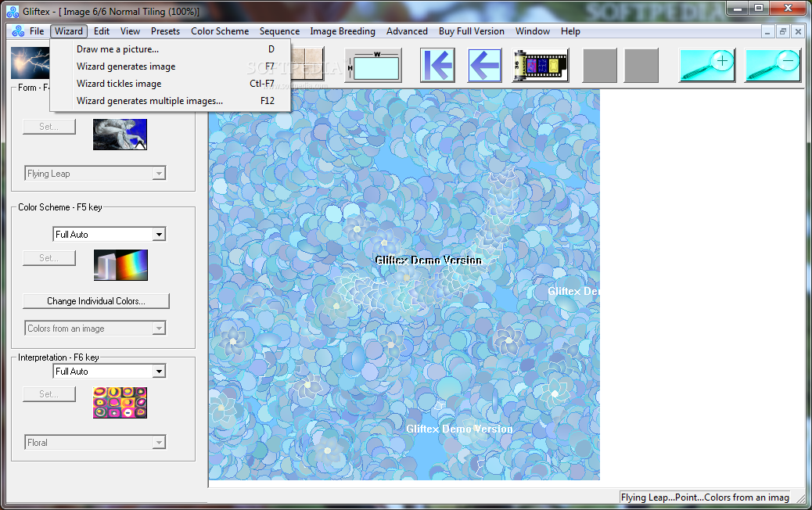Click the second gray toolbar button

pos(641,65)
